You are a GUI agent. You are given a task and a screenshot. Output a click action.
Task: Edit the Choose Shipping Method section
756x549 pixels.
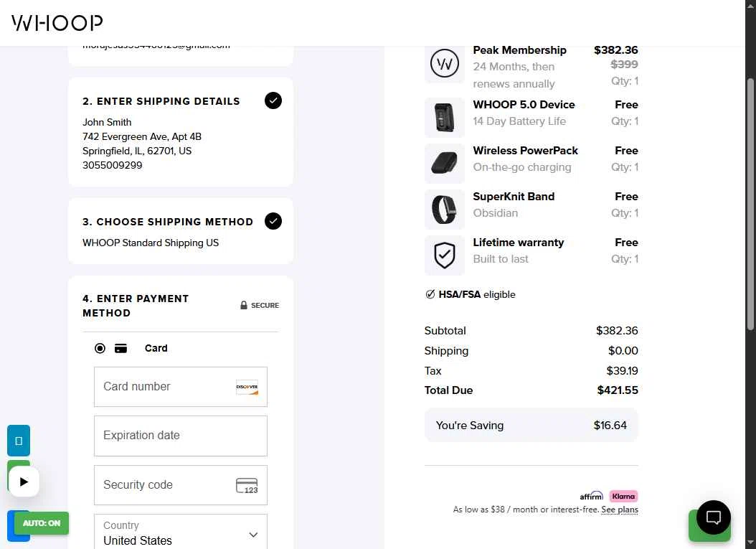point(180,230)
